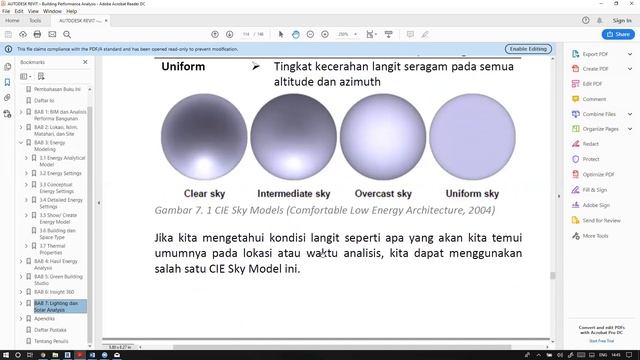Viewport: 640px width, 360px height.
Task: Click the new bookmark icon
Action: [41, 76]
